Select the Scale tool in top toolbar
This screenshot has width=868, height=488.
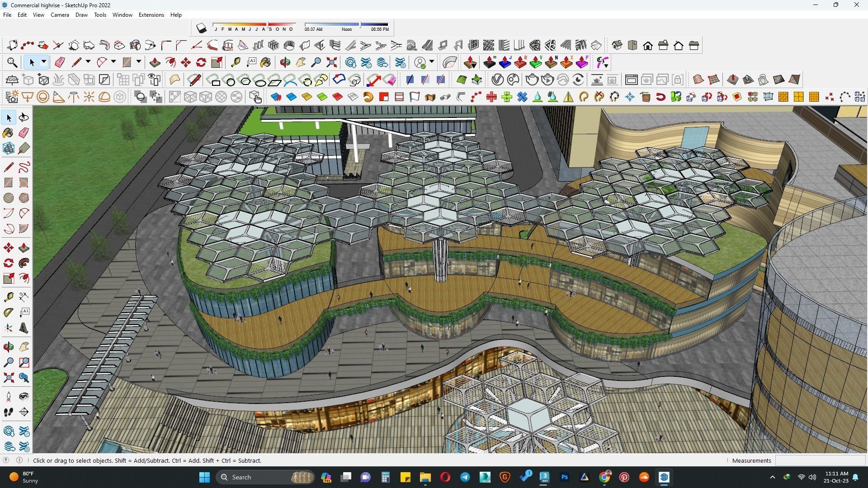[x=217, y=62]
